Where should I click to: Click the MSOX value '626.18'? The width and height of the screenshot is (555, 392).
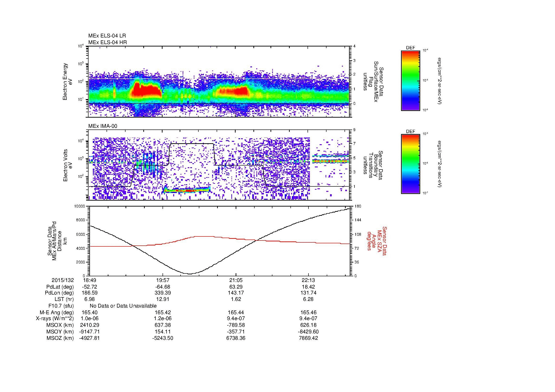(308, 325)
